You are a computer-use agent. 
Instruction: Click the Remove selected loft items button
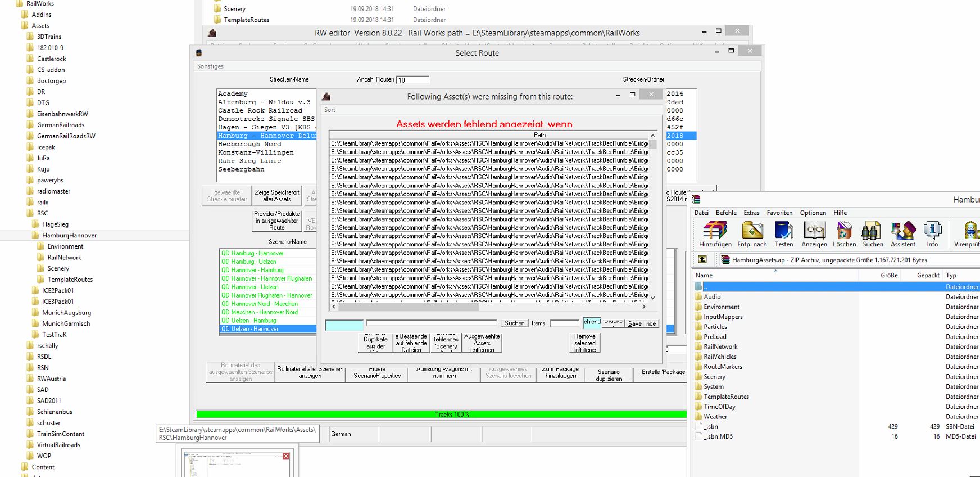coord(584,343)
